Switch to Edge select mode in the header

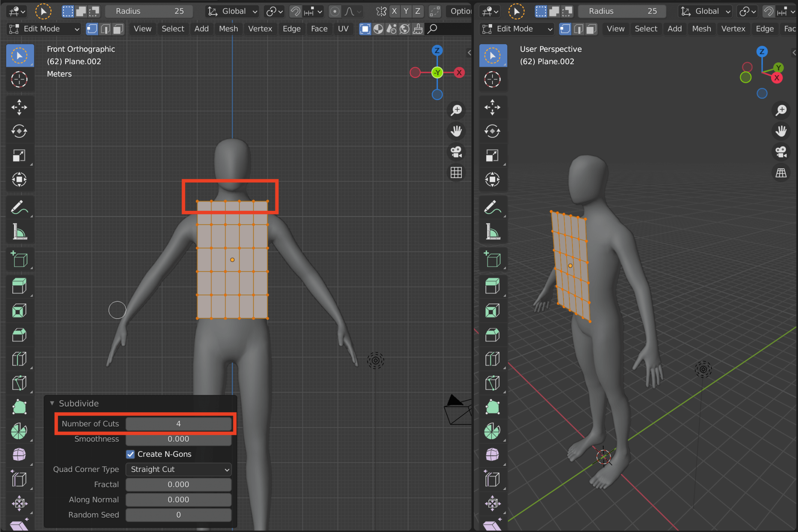click(106, 29)
